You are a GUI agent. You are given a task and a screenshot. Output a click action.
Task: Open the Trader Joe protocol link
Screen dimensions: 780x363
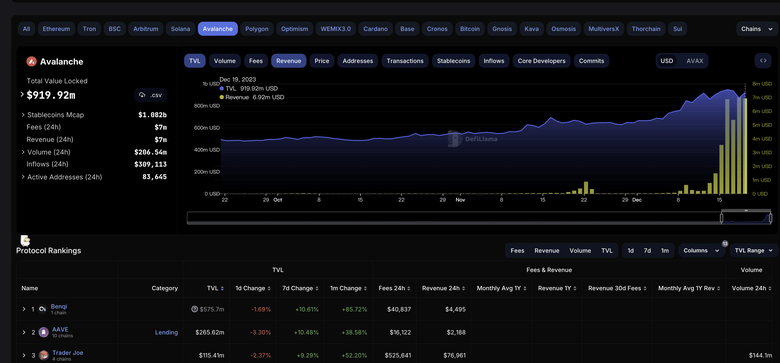click(68, 353)
